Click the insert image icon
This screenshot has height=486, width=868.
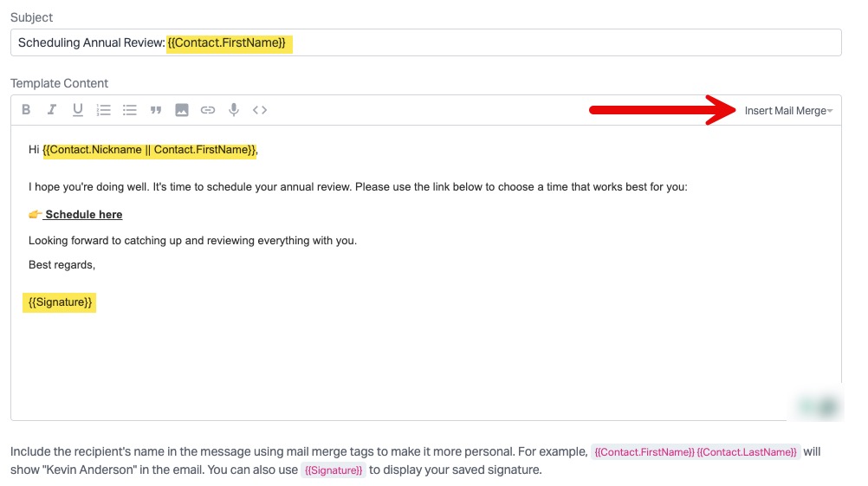[x=182, y=110]
